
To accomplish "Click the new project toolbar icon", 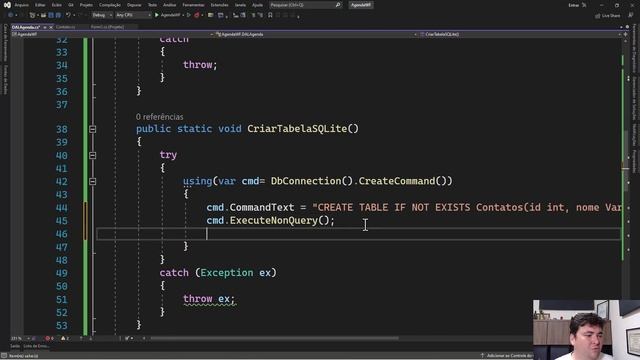I will [33, 15].
